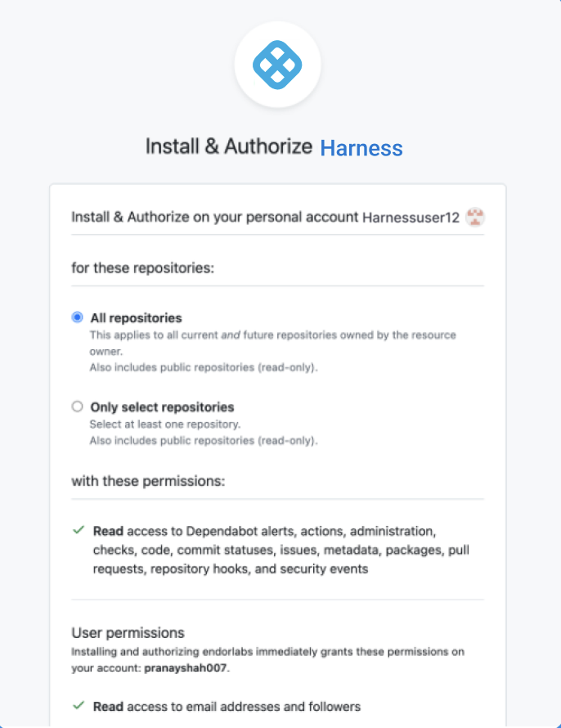The width and height of the screenshot is (561, 728).
Task: Click the "All repositories" bold label
Action: point(136,318)
